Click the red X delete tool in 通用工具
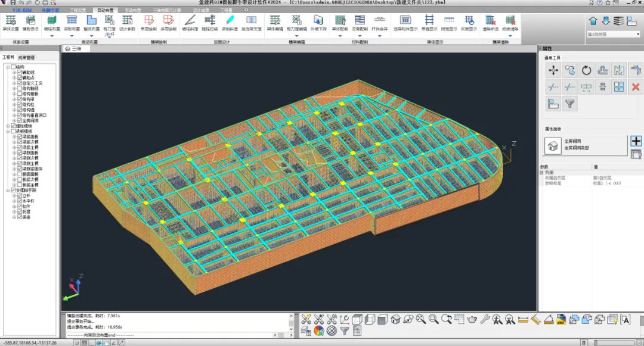Image resolution: width=644 pixels, height=346 pixels. [636, 87]
